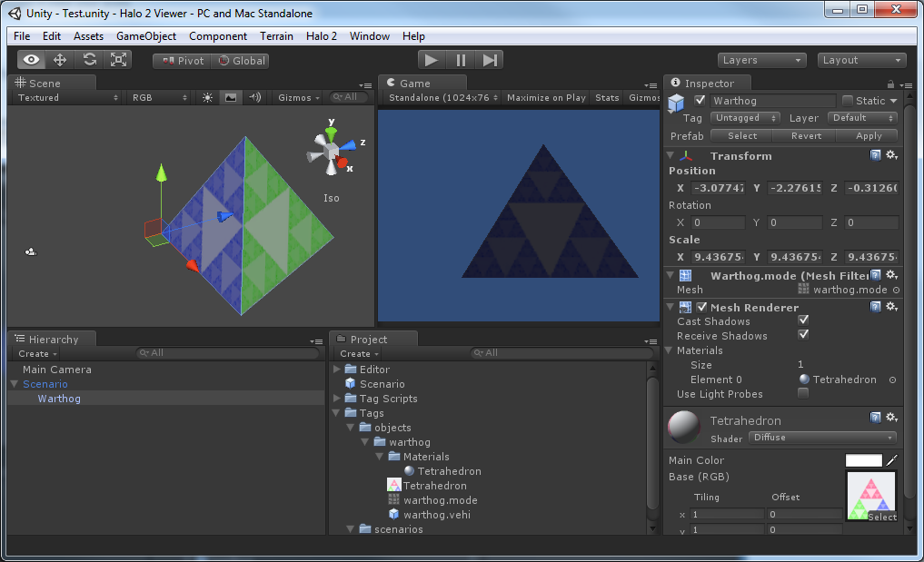Viewport: 924px width, 562px height.
Task: Open the Shader Diffuse dropdown
Action: [823, 438]
